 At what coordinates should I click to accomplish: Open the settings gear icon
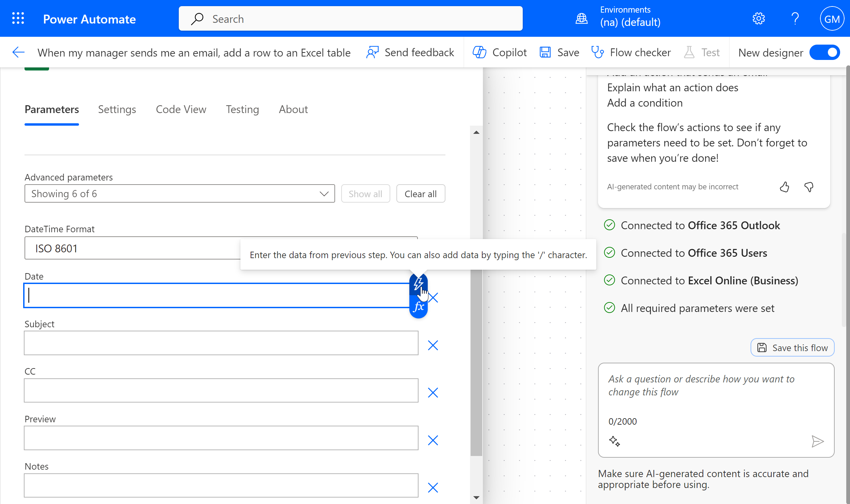pos(758,19)
